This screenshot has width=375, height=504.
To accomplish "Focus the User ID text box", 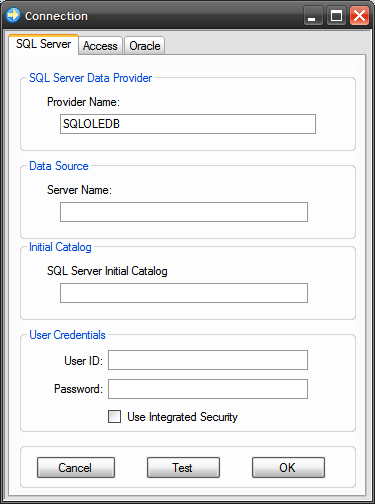I will click(x=208, y=360).
